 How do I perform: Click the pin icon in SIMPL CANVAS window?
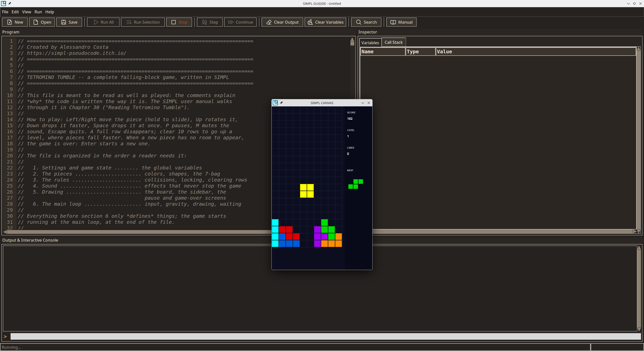pos(281,103)
